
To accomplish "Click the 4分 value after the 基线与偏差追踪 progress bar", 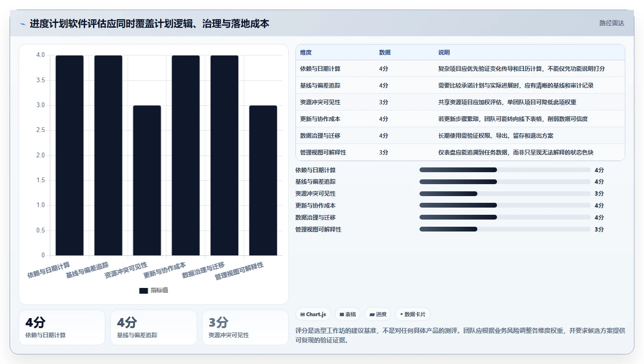I will tap(599, 182).
